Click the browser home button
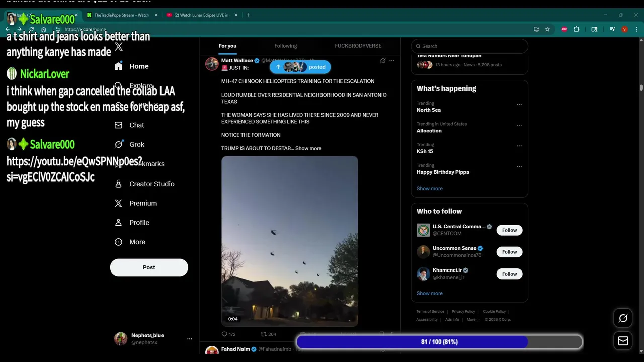 click(44, 29)
